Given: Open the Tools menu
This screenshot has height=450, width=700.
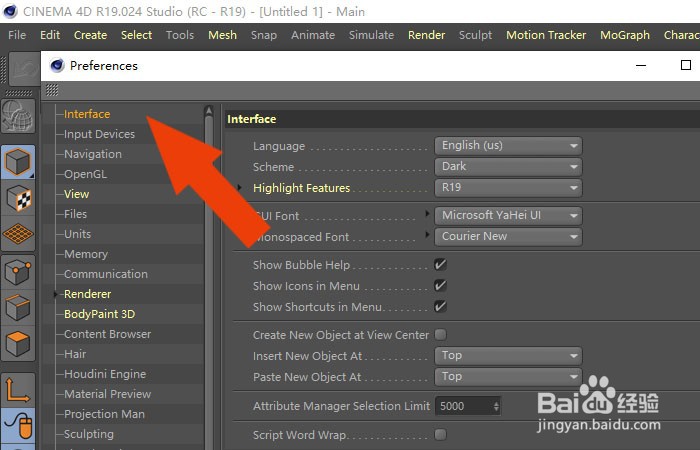Looking at the screenshot, I should 180,35.
